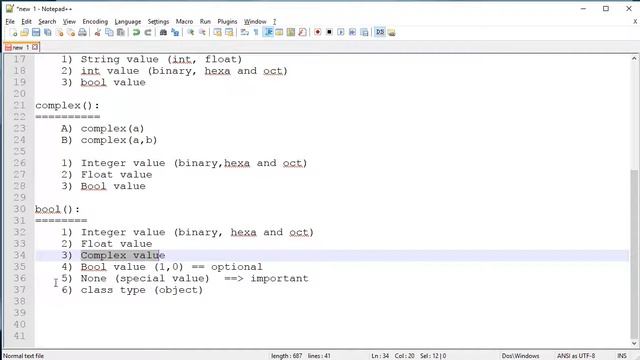This screenshot has width=640, height=360.
Task: Click 'length : 687' status bar entry
Action: [287, 356]
